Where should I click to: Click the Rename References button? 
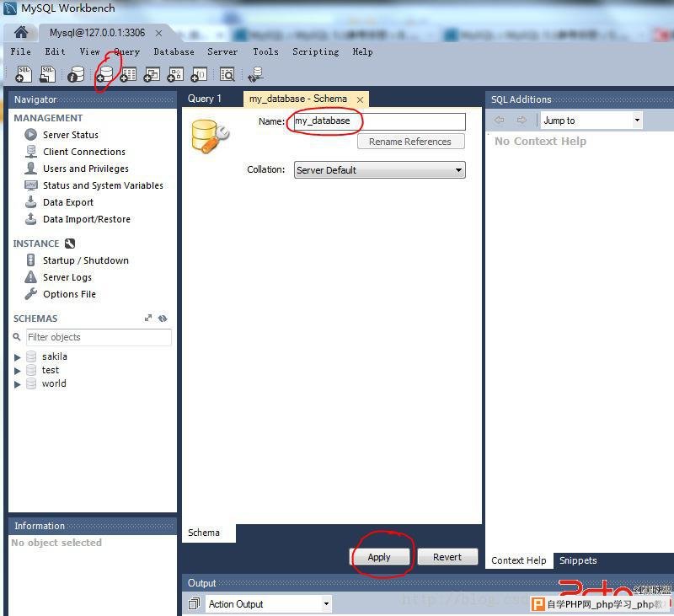click(410, 142)
